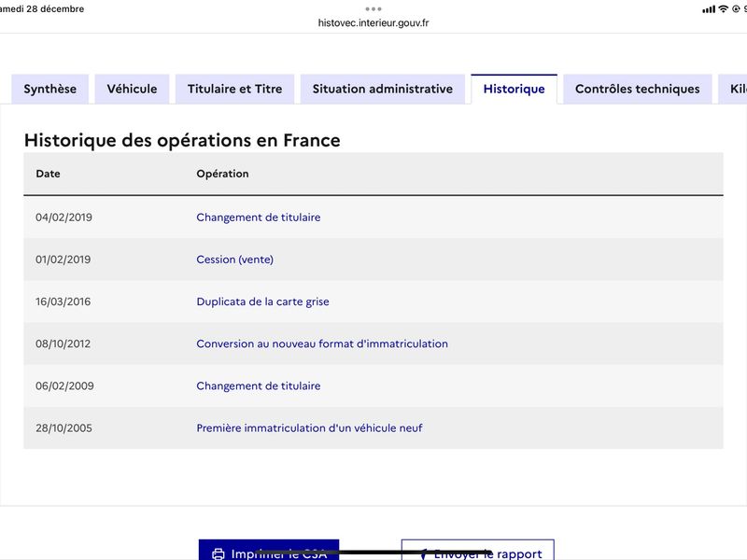Screen dimensions: 747x560
Task: Click Changement de titulaire dated 04/02/2019
Action: (259, 217)
